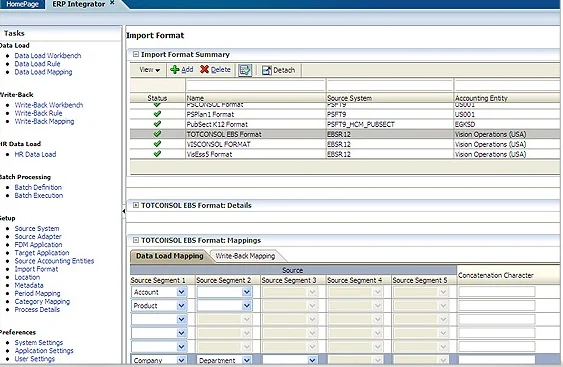Sort by the Status column header

pos(157,98)
